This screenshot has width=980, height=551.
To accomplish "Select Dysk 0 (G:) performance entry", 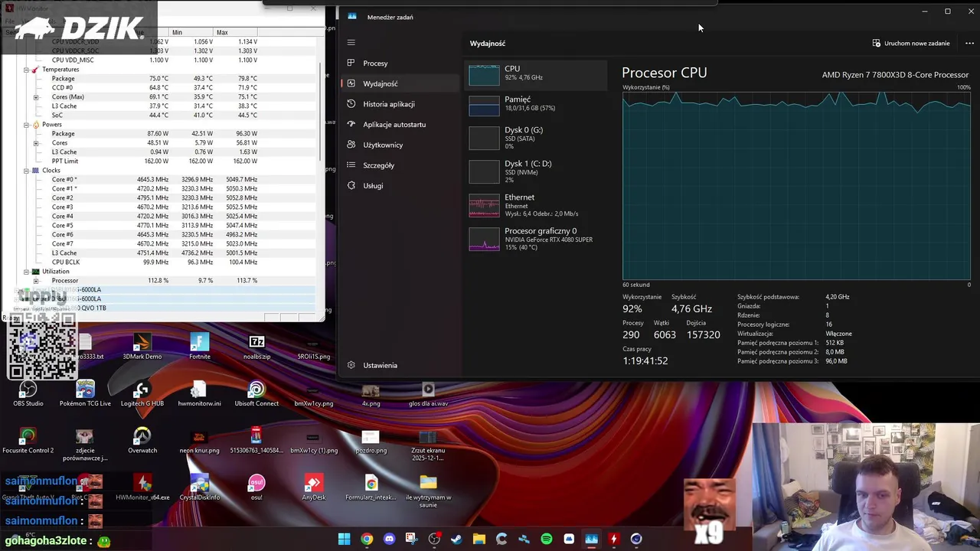I will coord(537,138).
